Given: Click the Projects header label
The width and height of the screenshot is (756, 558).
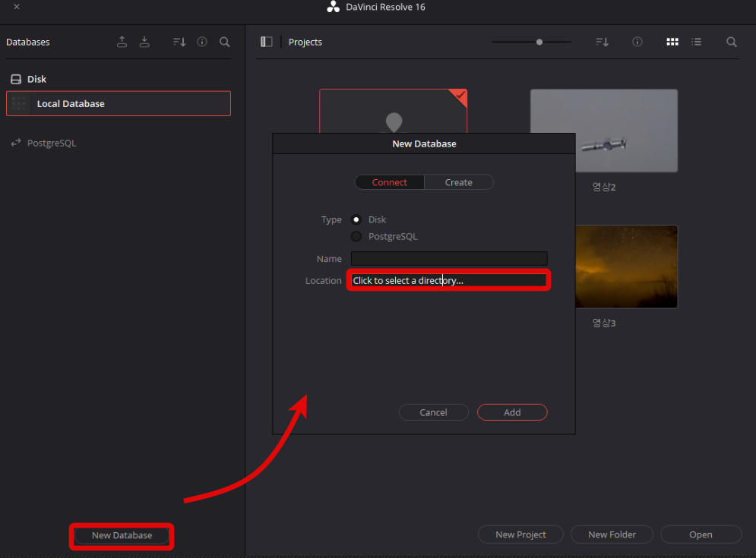Looking at the screenshot, I should click(305, 42).
